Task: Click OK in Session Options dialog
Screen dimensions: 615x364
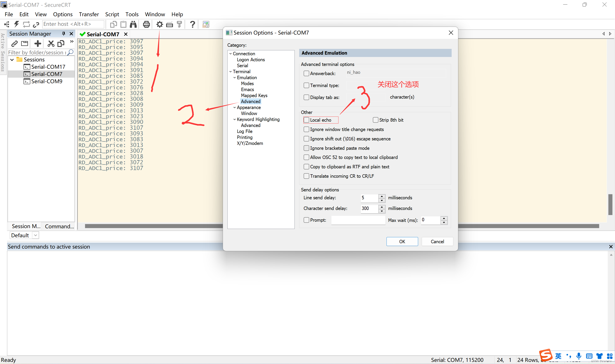Action: click(x=402, y=242)
